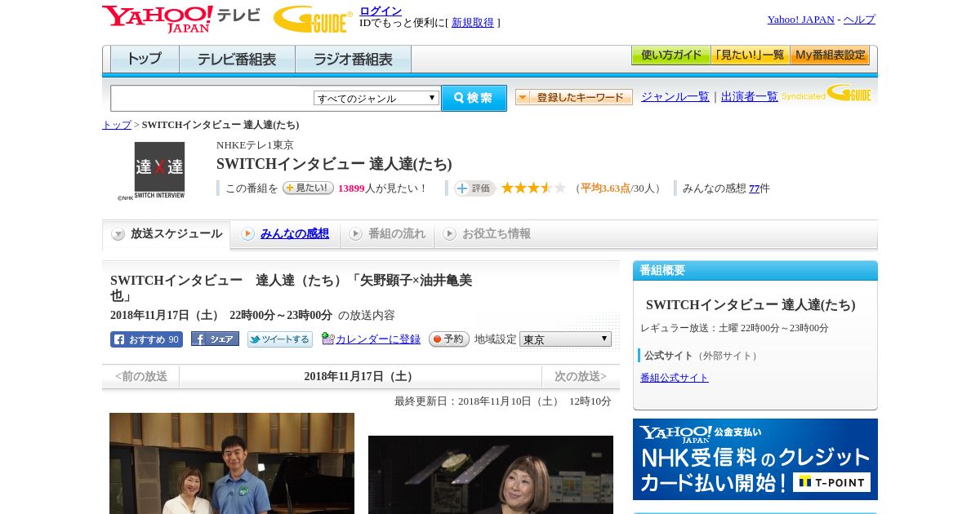Screen dimensions: 980x514
Task: Focus the keyword search input field
Action: [212, 98]
